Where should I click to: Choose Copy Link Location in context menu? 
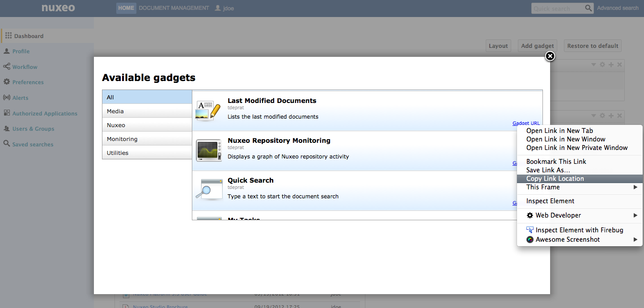tap(580, 179)
